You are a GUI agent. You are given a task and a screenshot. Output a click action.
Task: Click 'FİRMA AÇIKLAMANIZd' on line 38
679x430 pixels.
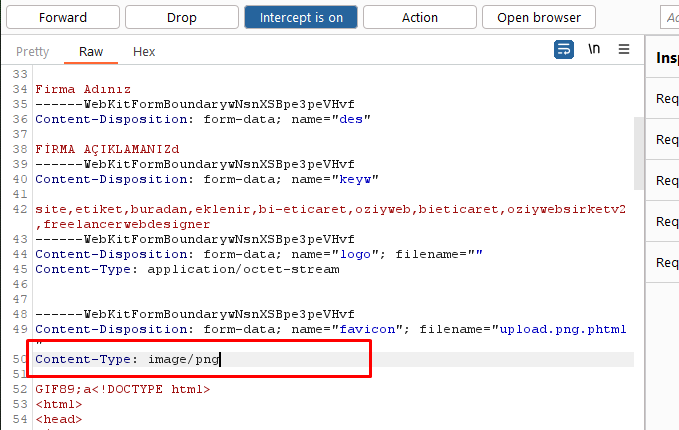tap(107, 149)
